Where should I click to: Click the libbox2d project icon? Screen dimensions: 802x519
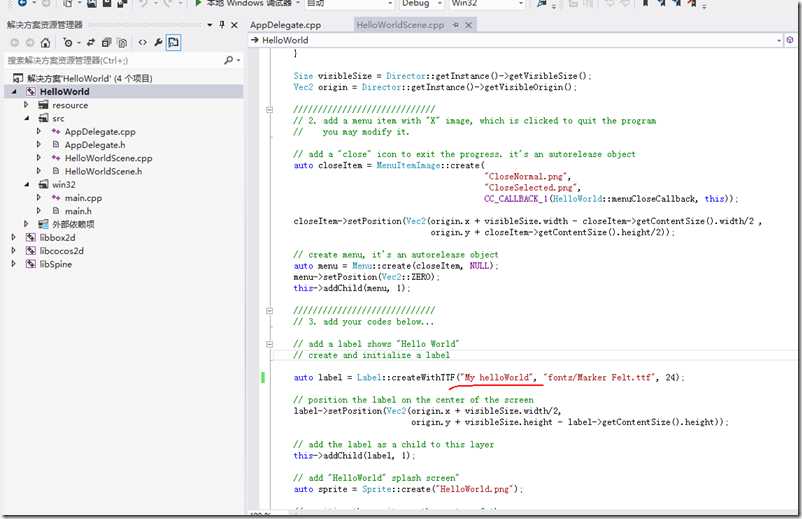[x=31, y=237]
